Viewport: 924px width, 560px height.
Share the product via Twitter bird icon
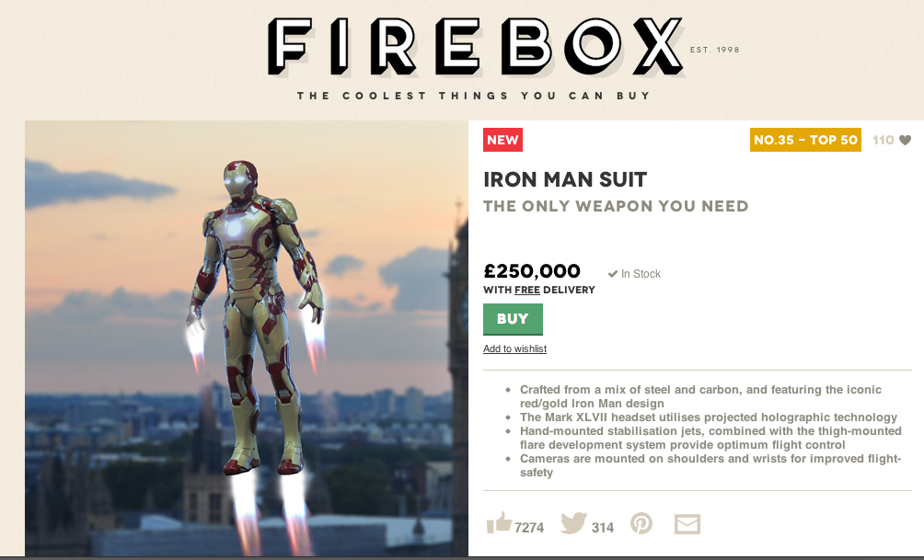pos(573,523)
